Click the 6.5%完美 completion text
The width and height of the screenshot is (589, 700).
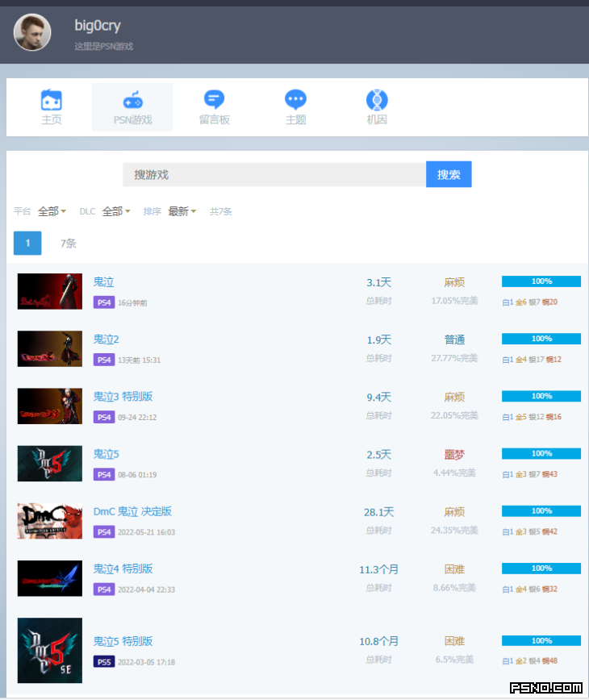[x=454, y=660]
